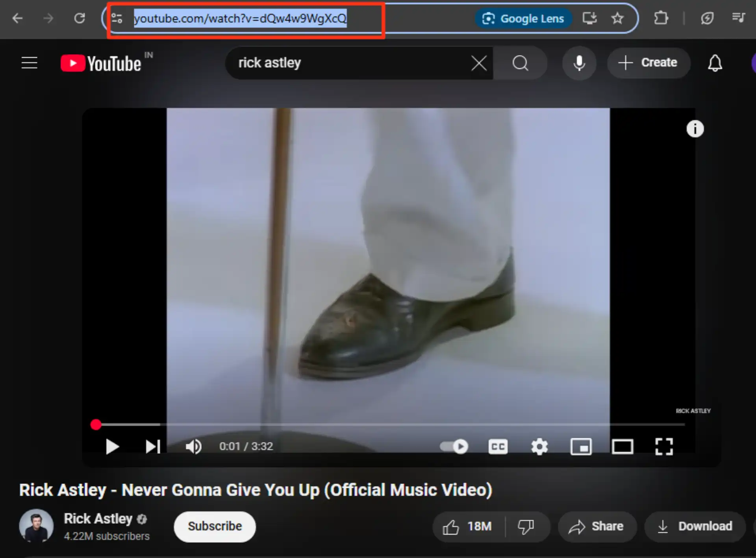Toggle the autoplay switch
Image resolution: width=756 pixels, height=558 pixels.
(x=454, y=447)
